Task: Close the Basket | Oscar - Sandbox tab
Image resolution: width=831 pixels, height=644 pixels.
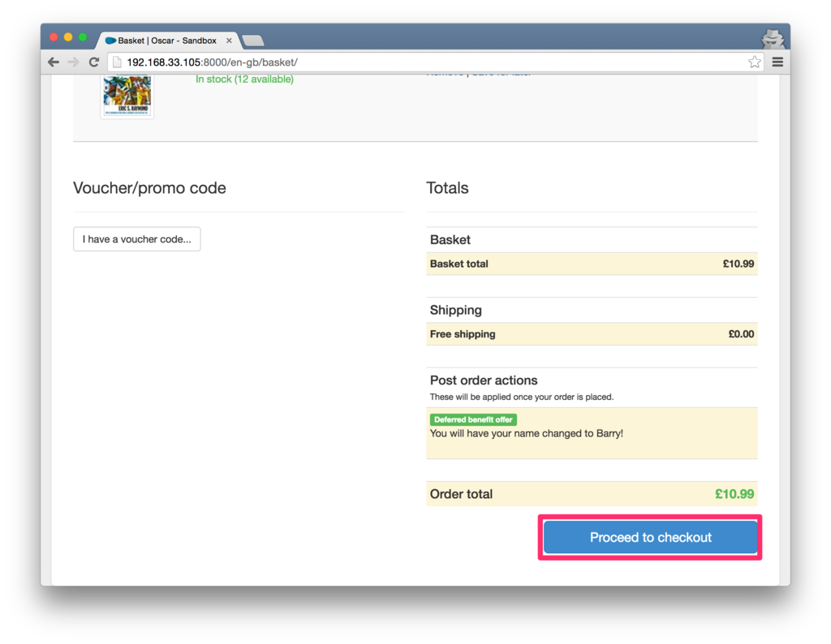Action: 229,41
